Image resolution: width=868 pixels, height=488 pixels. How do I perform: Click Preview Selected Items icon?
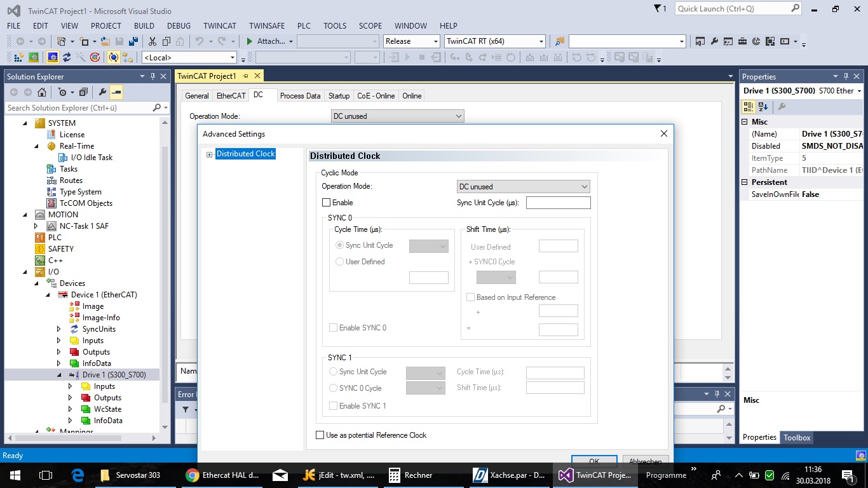point(116,92)
